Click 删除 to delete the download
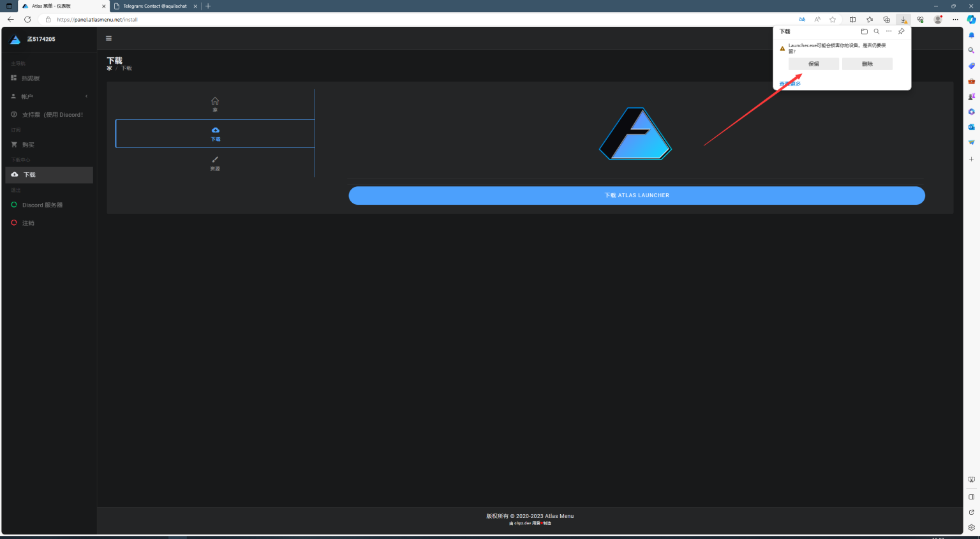Screen dimensions: 980x539 click(867, 64)
